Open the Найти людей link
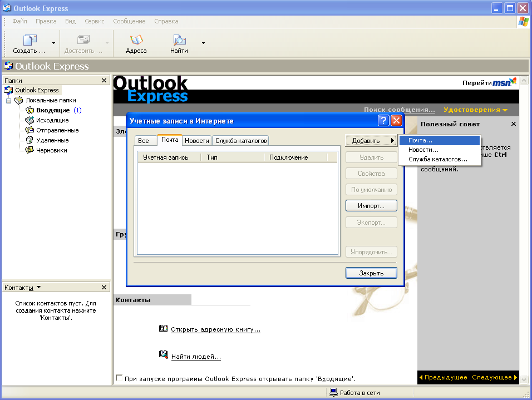Screen dimensions: 532x400 click(196, 357)
